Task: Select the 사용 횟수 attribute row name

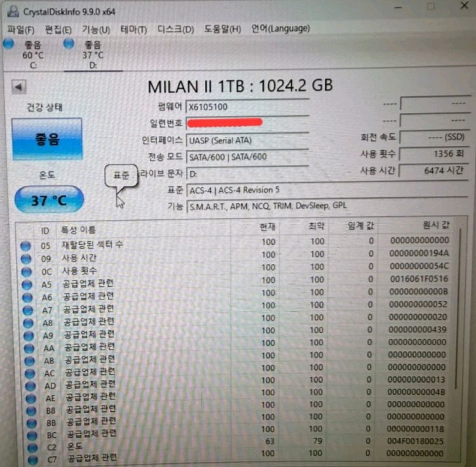Action: pos(79,270)
